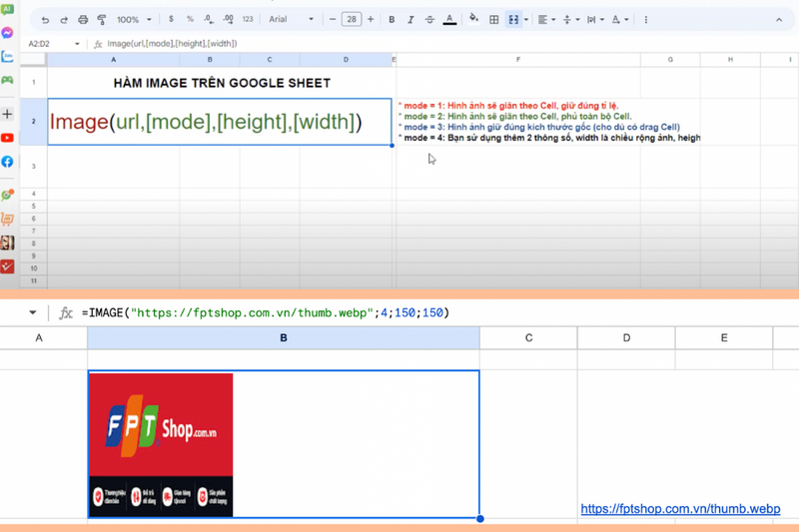The image size is (799, 532).
Task: Open the Fill color picker
Action: [473, 19]
